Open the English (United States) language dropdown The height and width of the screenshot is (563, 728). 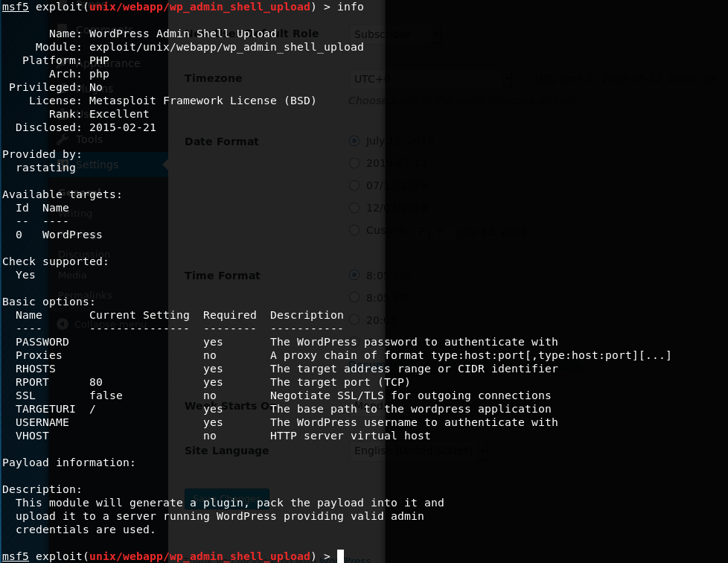click(418, 451)
